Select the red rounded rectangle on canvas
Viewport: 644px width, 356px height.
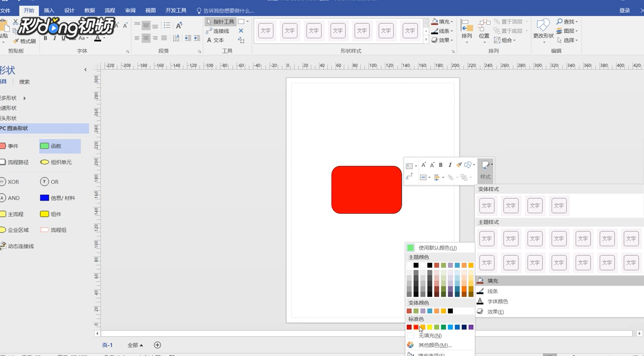click(x=367, y=190)
